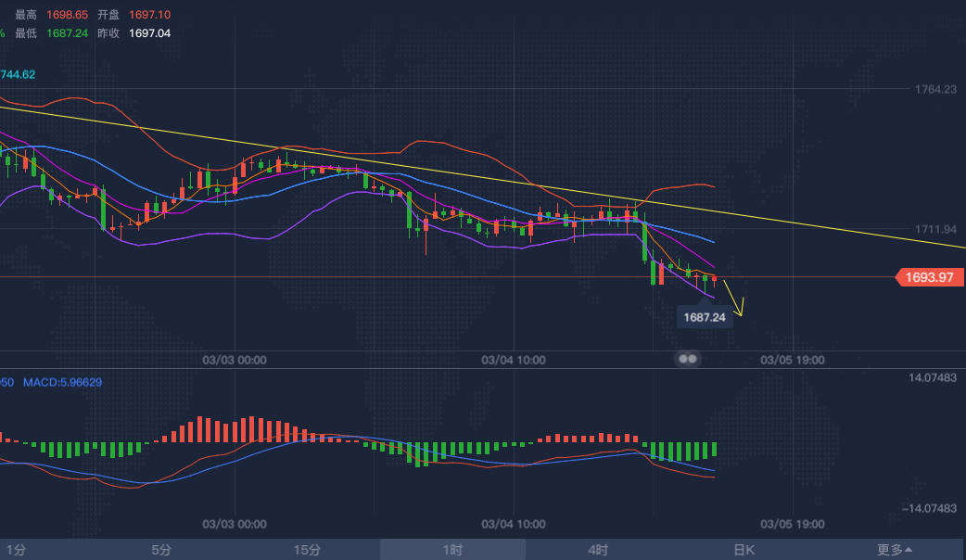Screen dimensions: 966x560
Task: Click the 昨收 1697.04 previous close
Action: 150,33
